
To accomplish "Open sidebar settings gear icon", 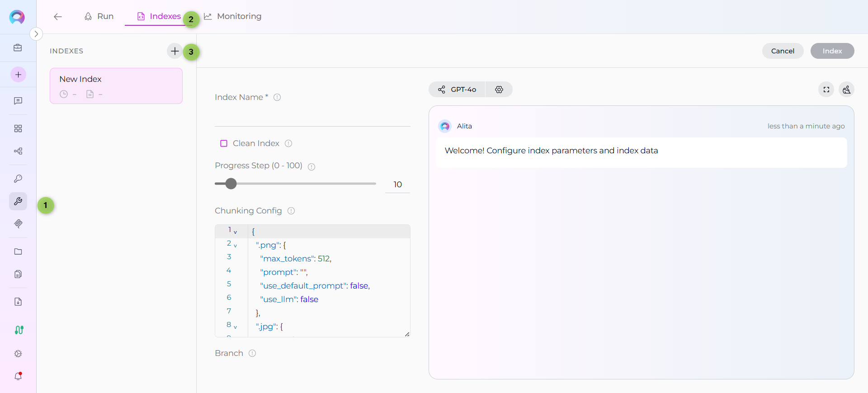I will pos(18,354).
